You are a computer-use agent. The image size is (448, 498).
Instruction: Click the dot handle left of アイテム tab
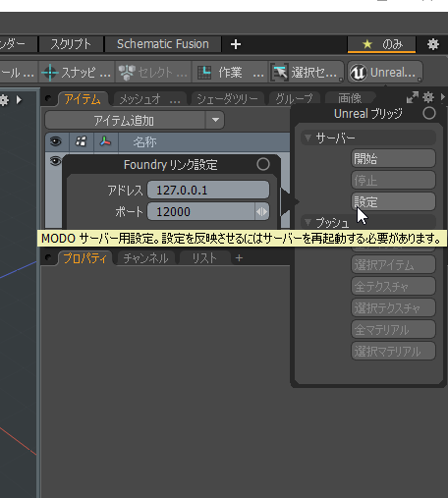48,98
